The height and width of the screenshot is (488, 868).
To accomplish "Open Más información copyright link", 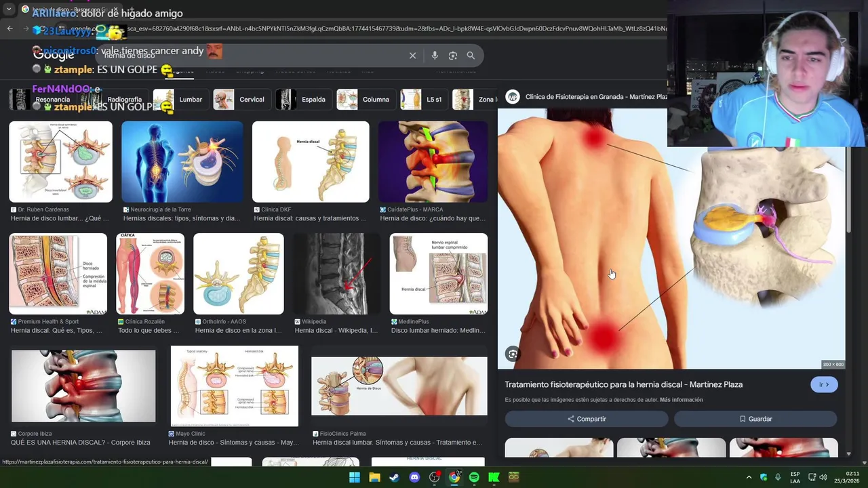I will 681,400.
